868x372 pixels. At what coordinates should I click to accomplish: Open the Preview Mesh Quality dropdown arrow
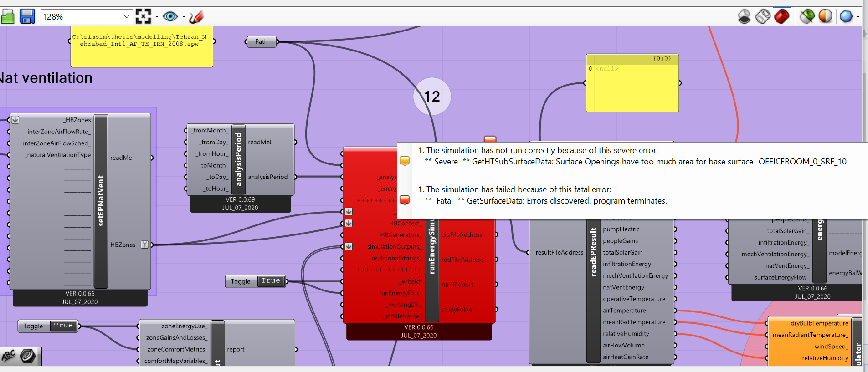[x=858, y=17]
